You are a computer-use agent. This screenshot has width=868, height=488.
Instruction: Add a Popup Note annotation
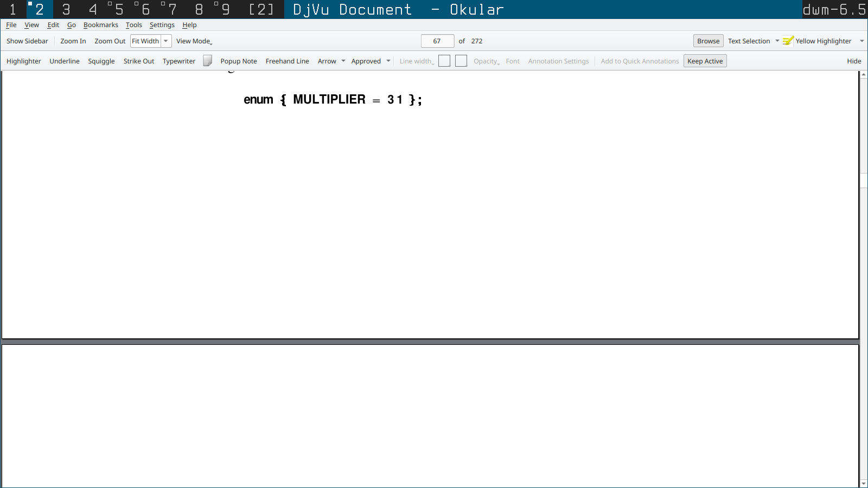point(239,61)
